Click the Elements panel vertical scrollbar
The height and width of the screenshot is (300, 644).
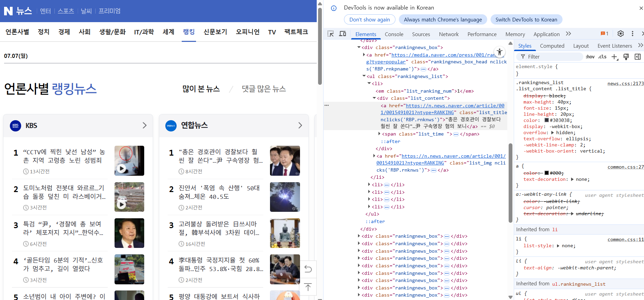pyautogui.click(x=510, y=183)
